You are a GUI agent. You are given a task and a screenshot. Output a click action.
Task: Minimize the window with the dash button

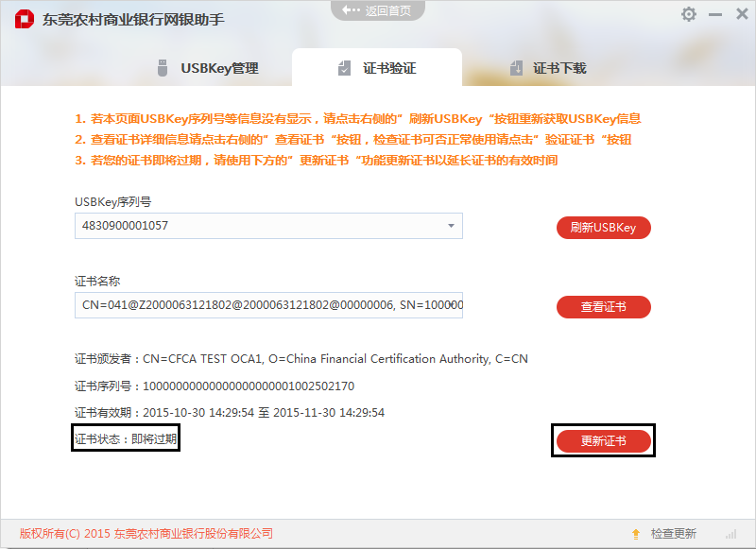(715, 14)
